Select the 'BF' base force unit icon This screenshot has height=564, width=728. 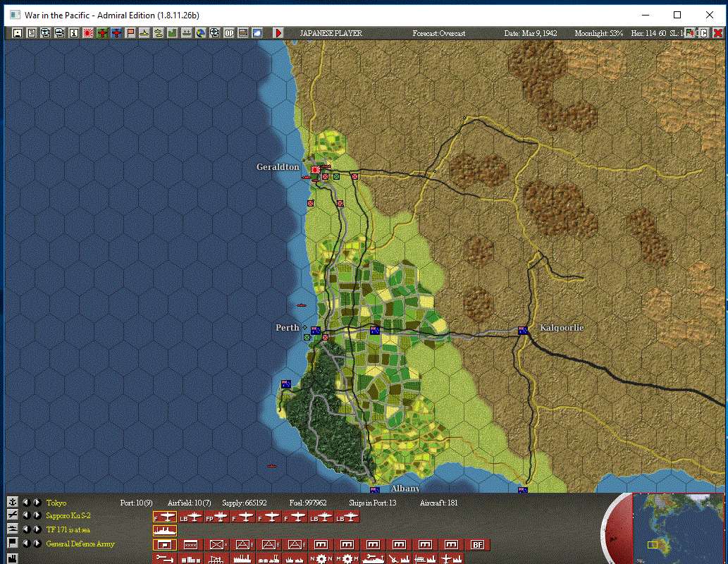point(477,544)
